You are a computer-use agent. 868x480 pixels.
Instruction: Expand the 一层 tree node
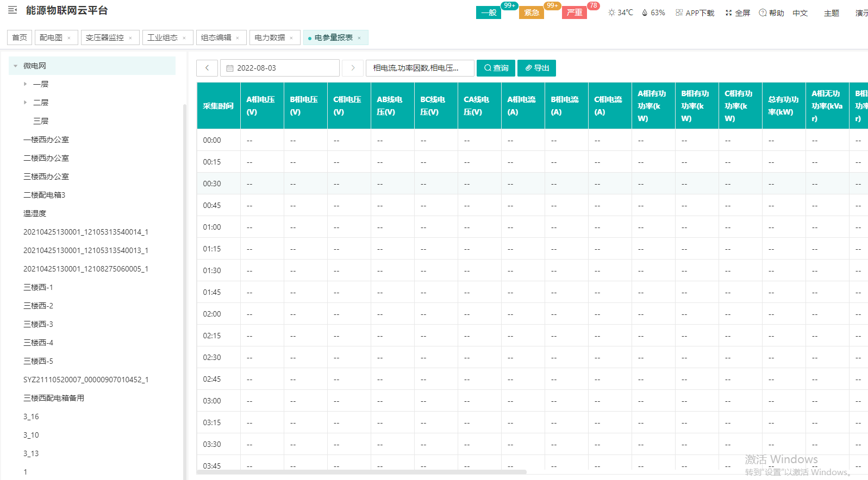click(25, 84)
